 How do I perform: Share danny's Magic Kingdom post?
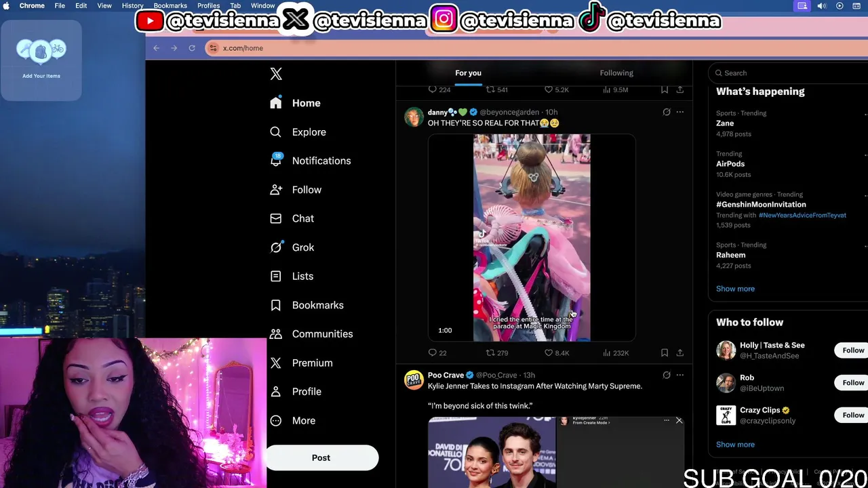click(x=680, y=352)
